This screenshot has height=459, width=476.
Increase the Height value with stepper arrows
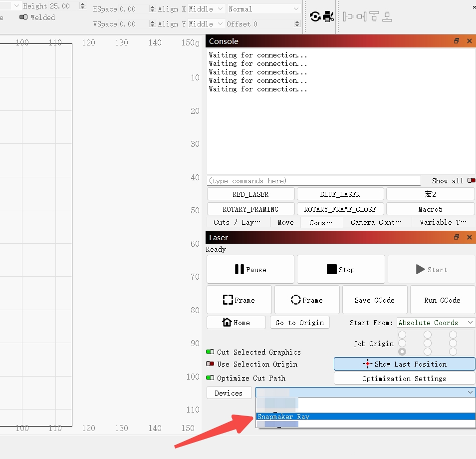tap(82, 3)
